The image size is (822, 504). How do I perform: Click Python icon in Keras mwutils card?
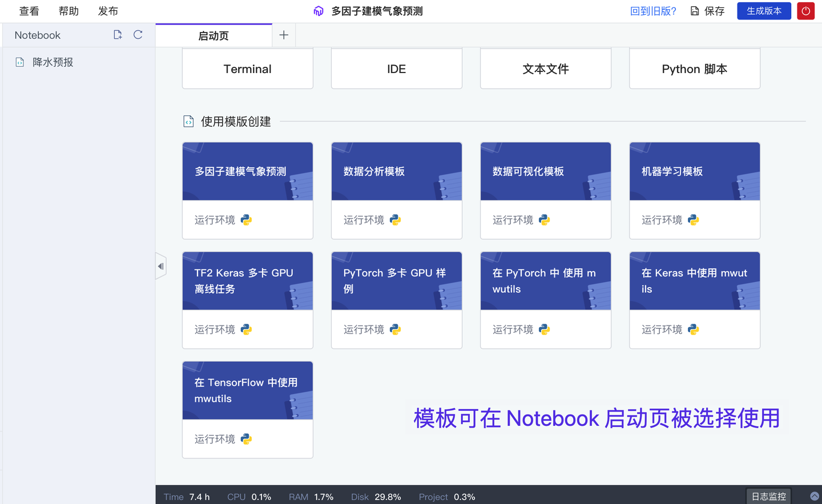click(693, 329)
